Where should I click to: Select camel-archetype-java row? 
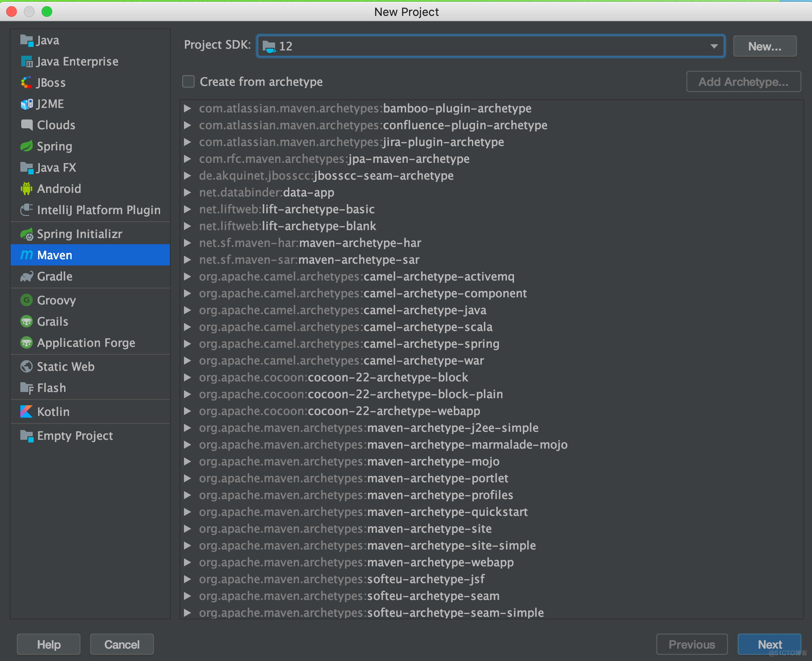(492, 310)
